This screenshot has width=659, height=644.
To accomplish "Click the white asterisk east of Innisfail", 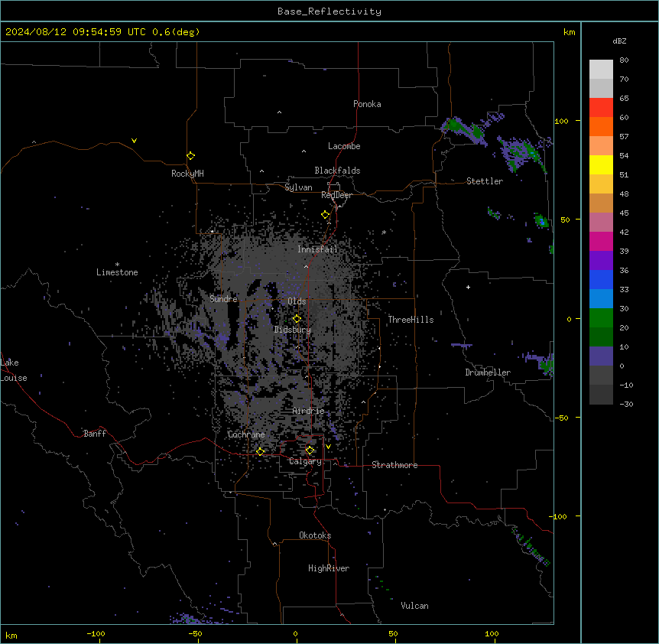I will pyautogui.click(x=384, y=232).
